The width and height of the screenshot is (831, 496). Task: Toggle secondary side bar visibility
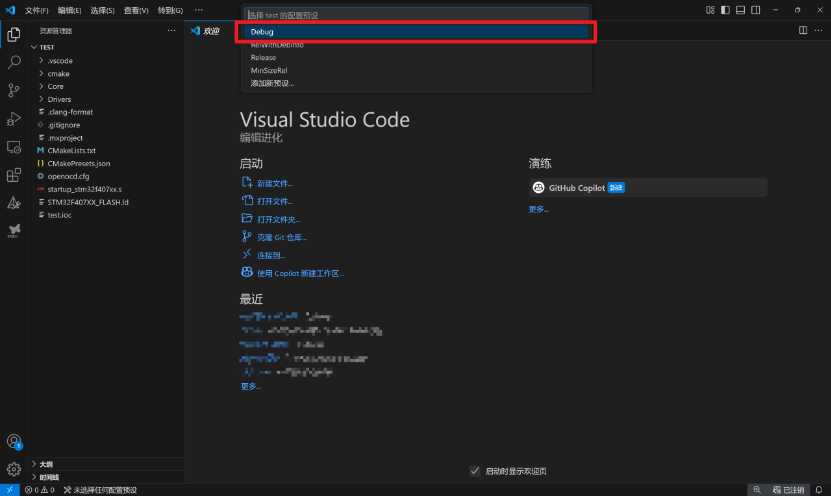coord(756,10)
